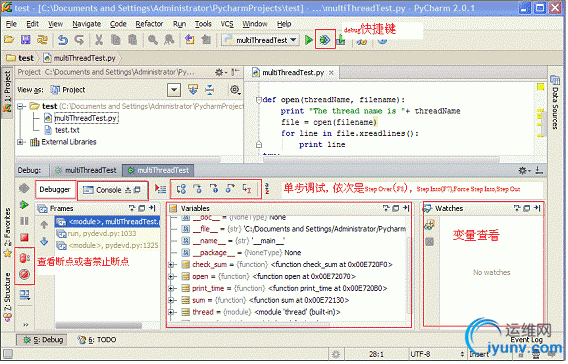Resume program with green arrow in debug panel
568x364 pixels.
pos(24,205)
